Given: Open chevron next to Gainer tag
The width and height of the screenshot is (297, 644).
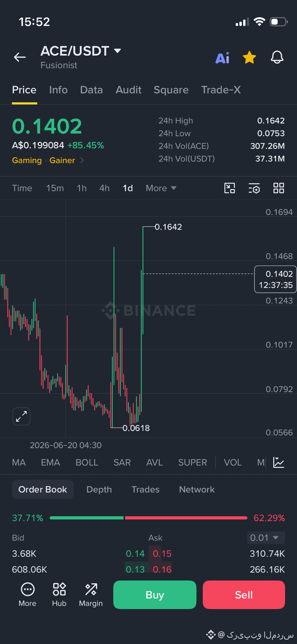Looking at the screenshot, I should coord(82,160).
